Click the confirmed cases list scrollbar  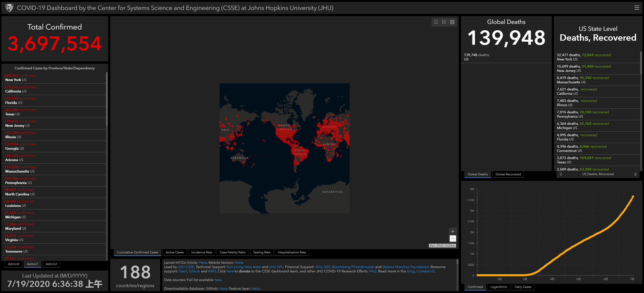point(107,99)
